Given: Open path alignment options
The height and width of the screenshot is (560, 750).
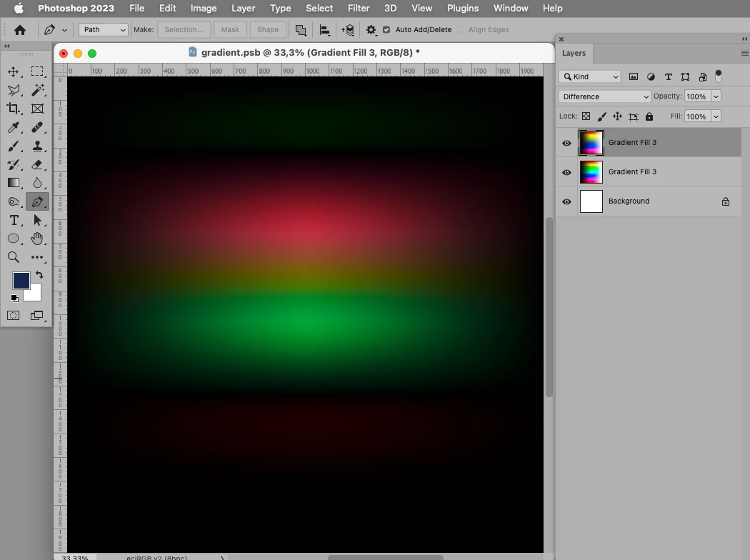Looking at the screenshot, I should click(x=325, y=30).
